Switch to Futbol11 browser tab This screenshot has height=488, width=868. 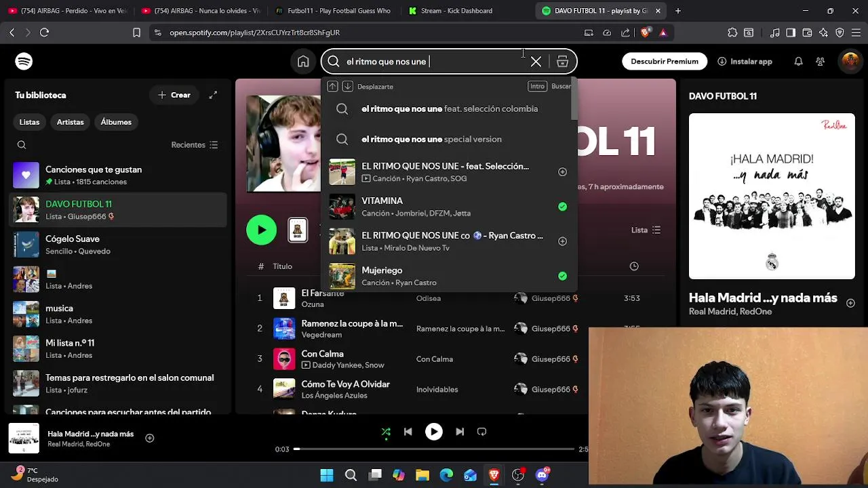click(x=332, y=11)
